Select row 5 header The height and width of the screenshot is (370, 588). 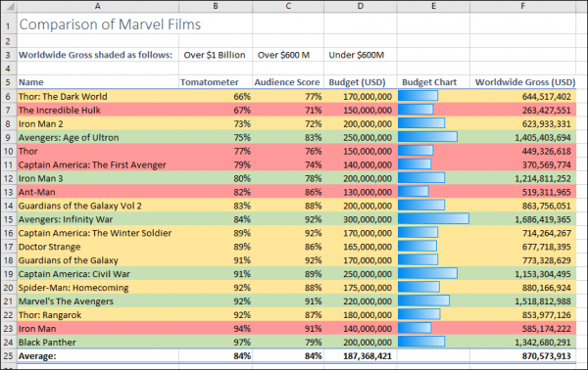(x=8, y=82)
